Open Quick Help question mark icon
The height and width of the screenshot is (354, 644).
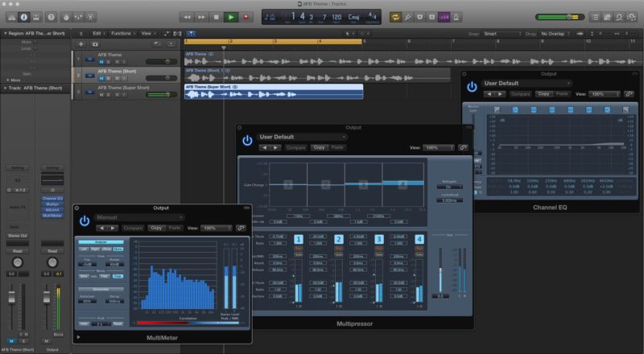point(52,17)
